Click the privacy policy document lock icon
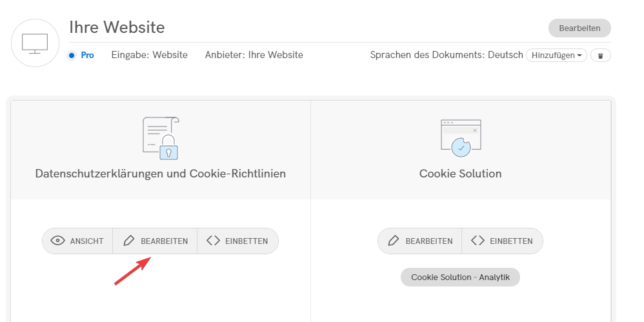Screen dimensions: 644x322 point(161,138)
